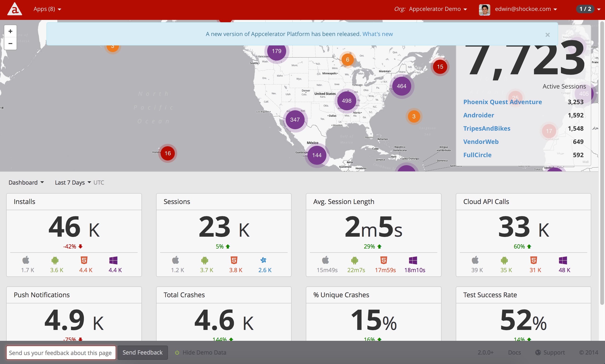Open the edwin@shockoe.com account menu

[526, 9]
